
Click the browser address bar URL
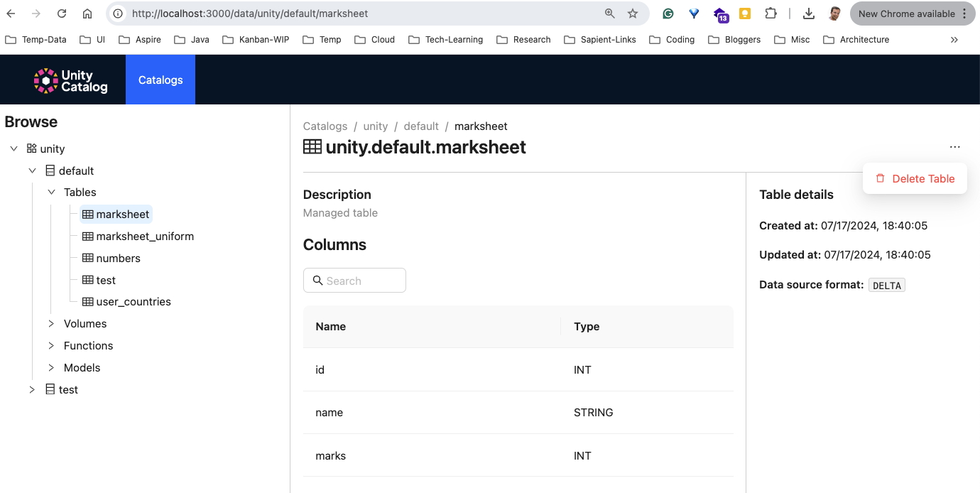coord(250,13)
